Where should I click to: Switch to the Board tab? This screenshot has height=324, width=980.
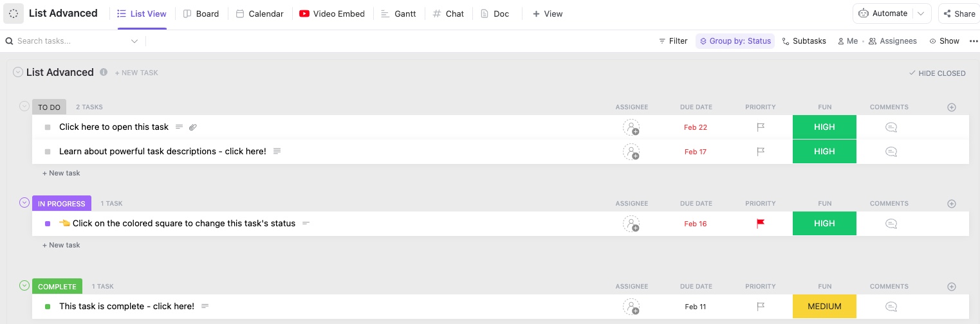[201, 14]
